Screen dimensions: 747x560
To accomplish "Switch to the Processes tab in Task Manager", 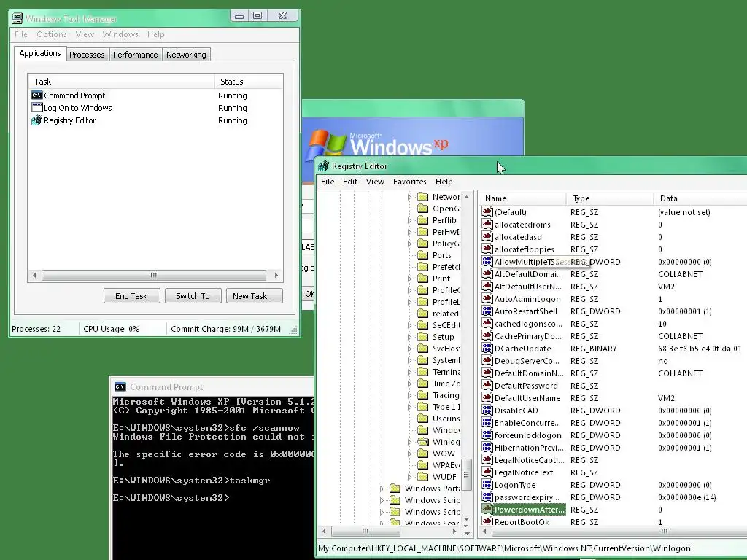I will click(88, 55).
